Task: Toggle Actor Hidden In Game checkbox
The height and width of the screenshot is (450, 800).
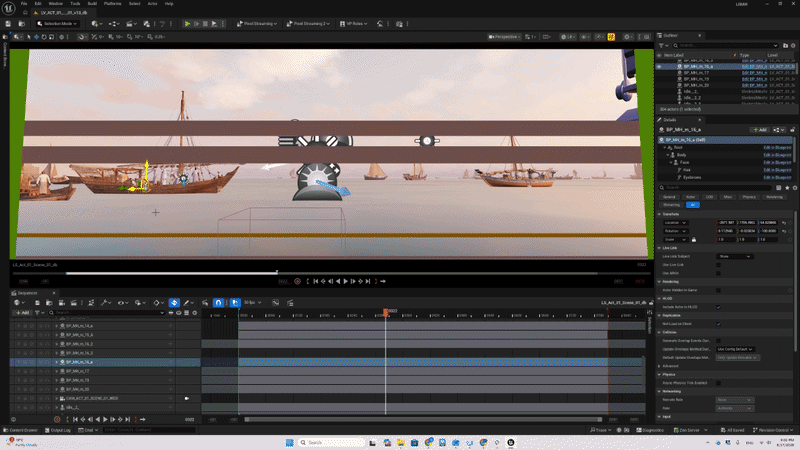Action: [x=718, y=290]
